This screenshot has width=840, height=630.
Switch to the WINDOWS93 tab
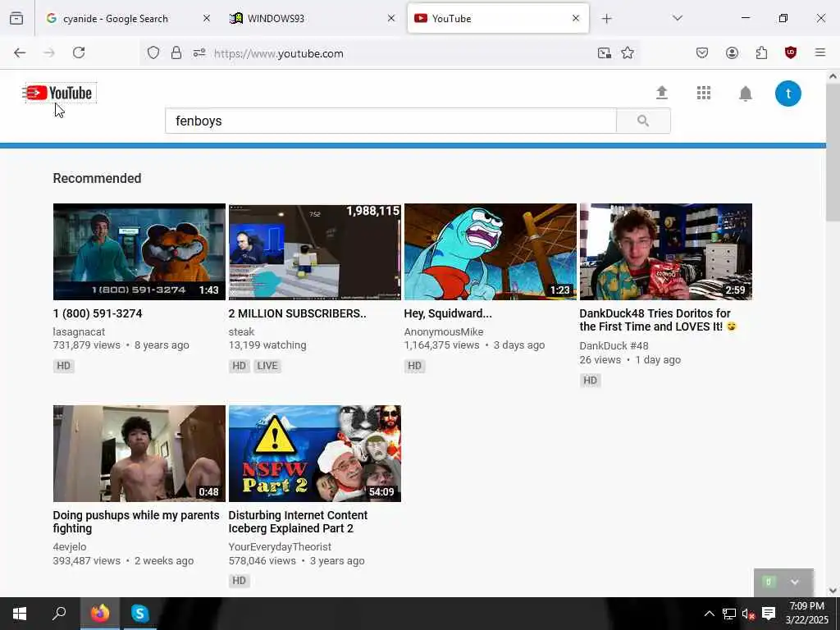pos(276,18)
